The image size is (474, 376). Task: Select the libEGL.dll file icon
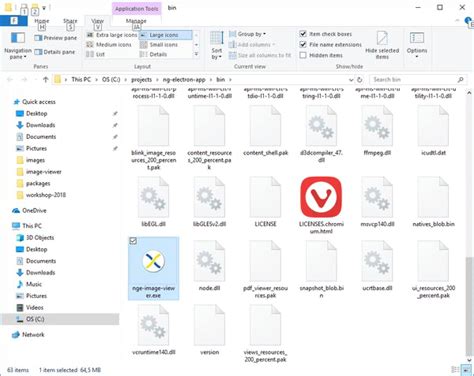(153, 197)
